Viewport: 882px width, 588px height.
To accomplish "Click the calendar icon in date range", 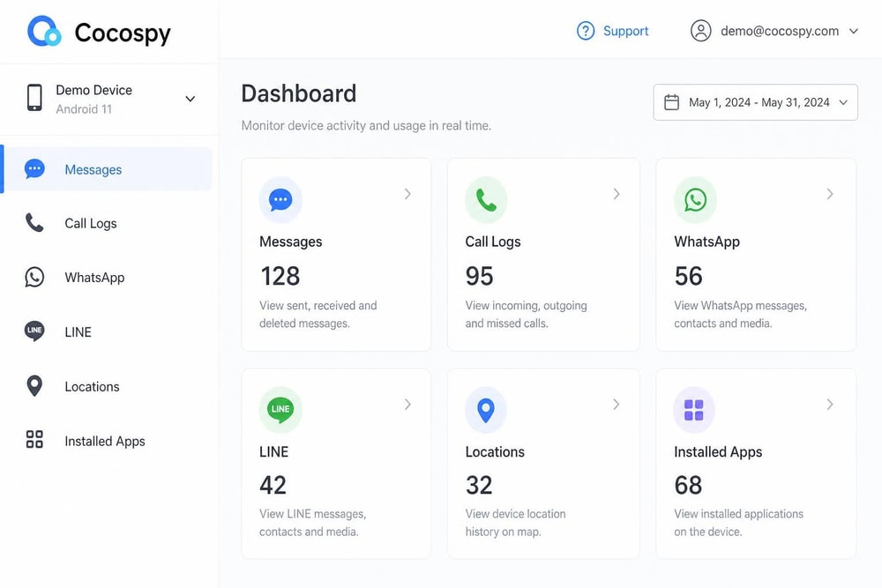I will click(671, 102).
